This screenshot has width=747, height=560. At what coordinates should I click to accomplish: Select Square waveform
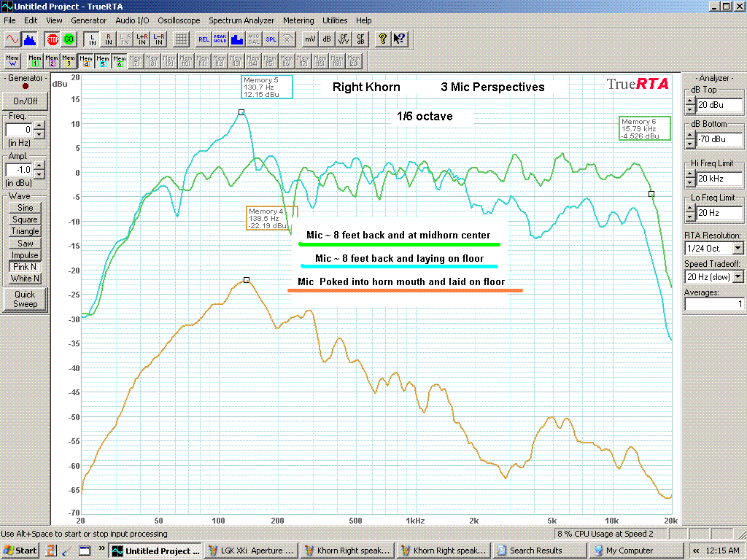click(26, 219)
